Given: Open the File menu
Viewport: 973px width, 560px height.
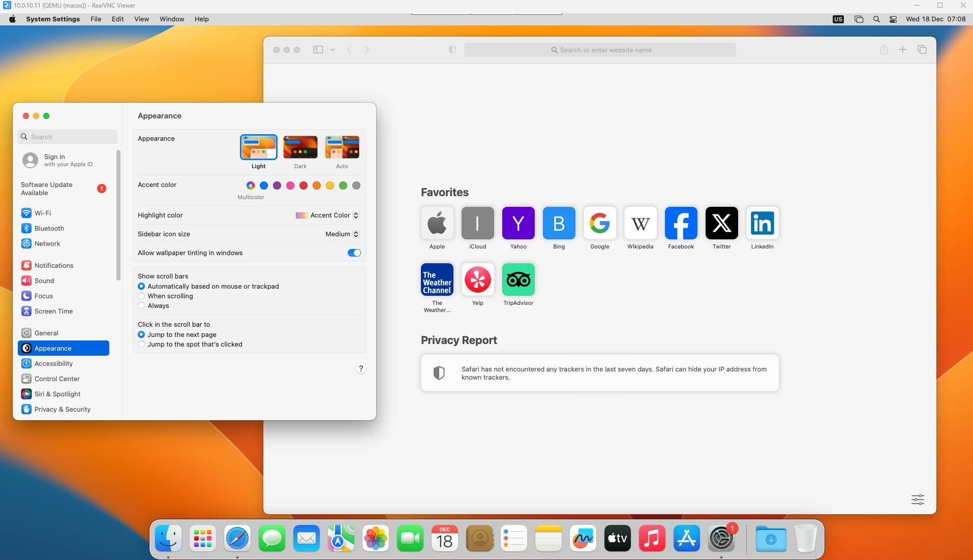Looking at the screenshot, I should click(96, 19).
